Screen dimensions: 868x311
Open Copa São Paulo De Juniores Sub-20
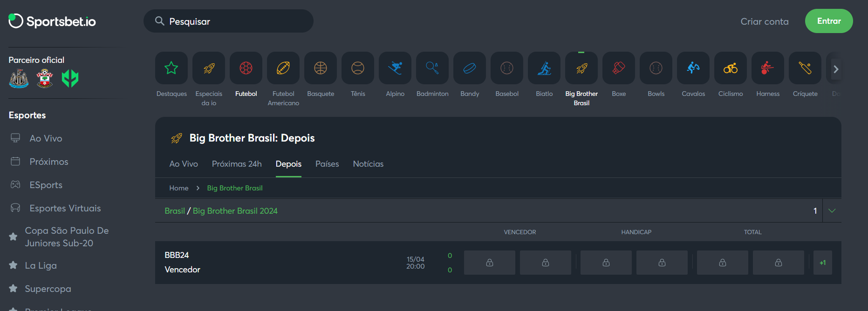[x=67, y=237]
